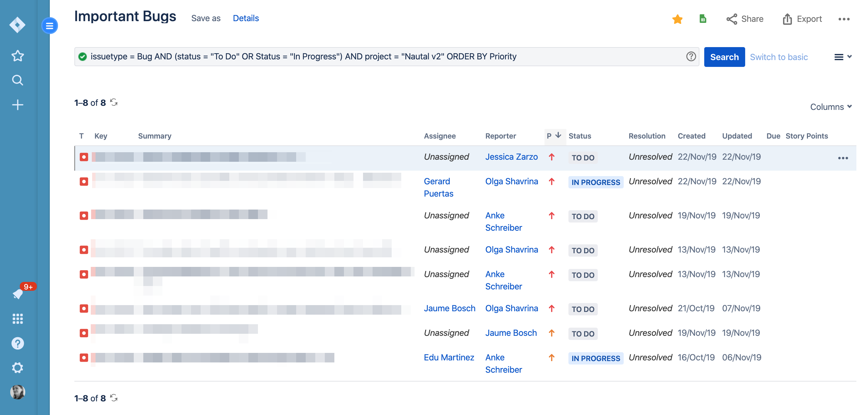Open JQL syntax help inside the query bar
Screen dimensions: 868x415
[x=691, y=57]
